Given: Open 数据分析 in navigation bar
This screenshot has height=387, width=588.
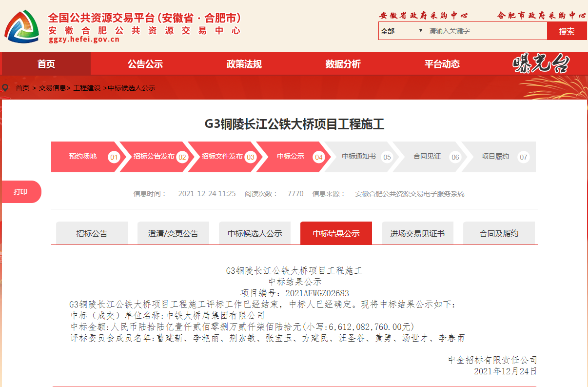Looking at the screenshot, I should coord(343,64).
